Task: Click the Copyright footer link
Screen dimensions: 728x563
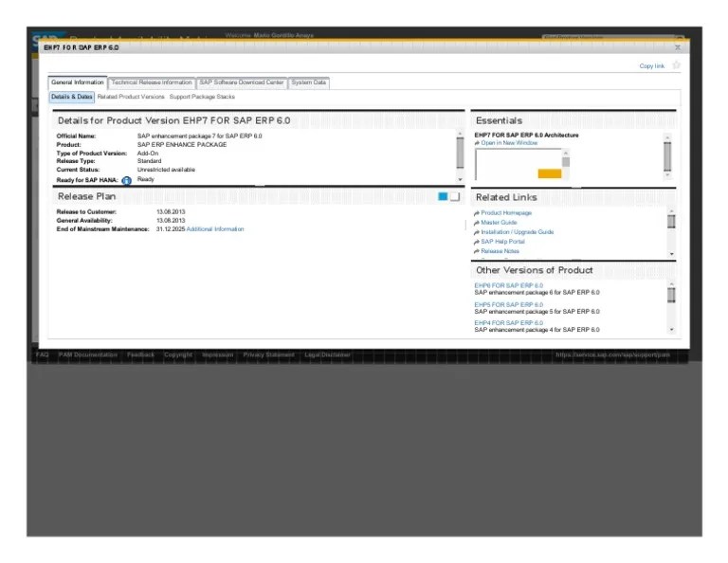Action: 178,355
